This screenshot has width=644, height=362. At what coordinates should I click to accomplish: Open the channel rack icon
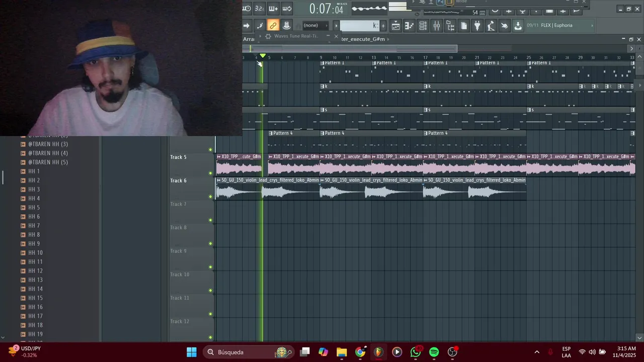click(423, 26)
